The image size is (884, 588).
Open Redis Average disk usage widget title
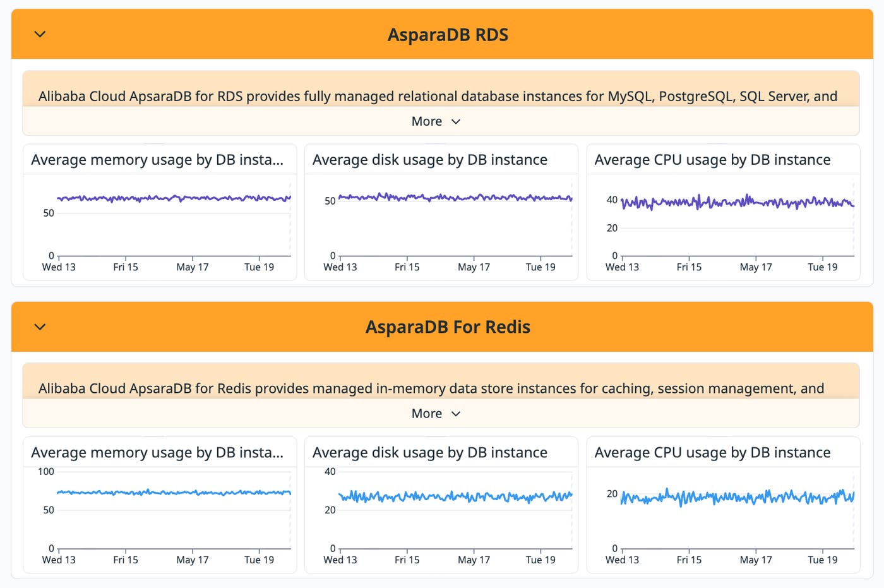[430, 452]
